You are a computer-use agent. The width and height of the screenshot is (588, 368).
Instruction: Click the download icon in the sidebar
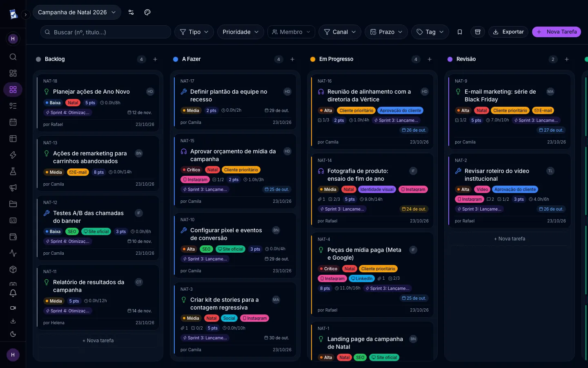point(13,321)
